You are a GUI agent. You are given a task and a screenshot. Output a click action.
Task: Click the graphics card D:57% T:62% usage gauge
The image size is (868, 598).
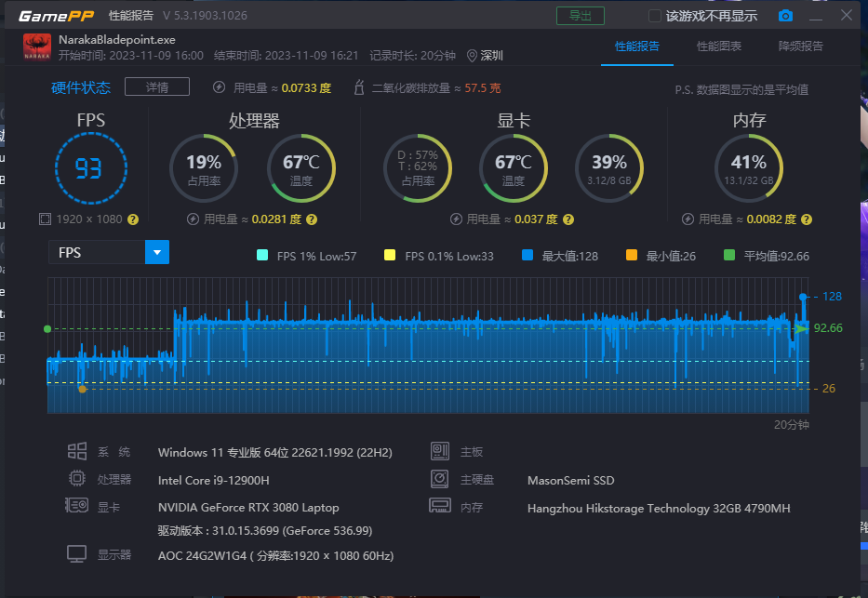[x=418, y=168]
